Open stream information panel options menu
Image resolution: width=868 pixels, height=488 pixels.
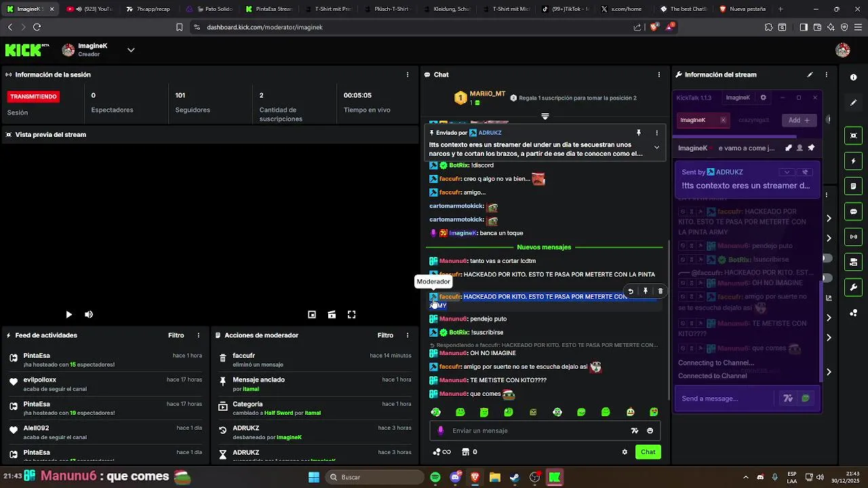[826, 75]
